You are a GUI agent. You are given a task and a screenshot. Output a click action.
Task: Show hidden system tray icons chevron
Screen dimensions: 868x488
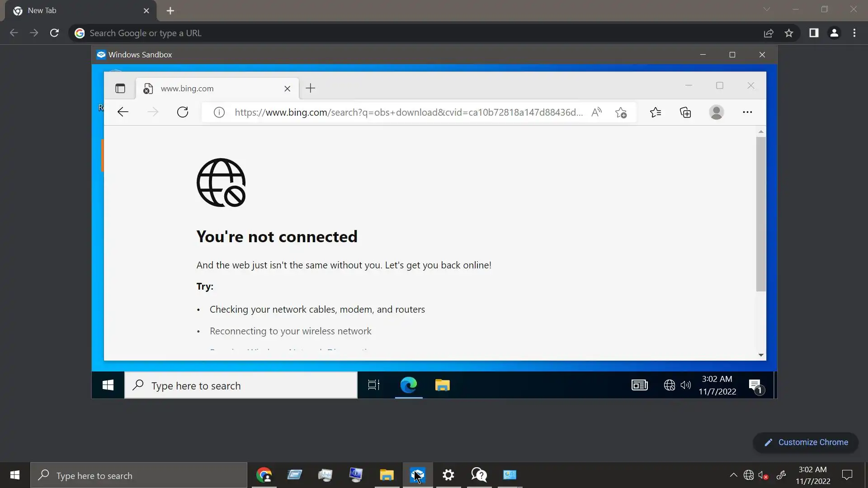(x=733, y=475)
